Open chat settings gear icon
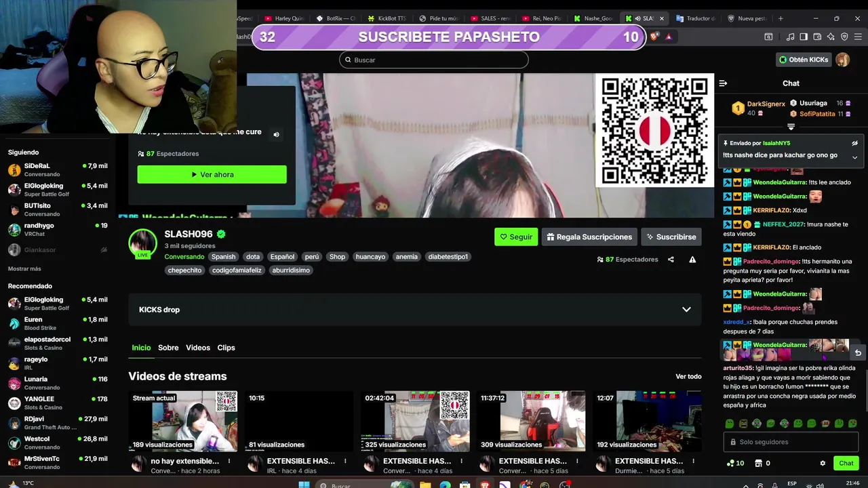Image resolution: width=868 pixels, height=488 pixels. point(823,464)
